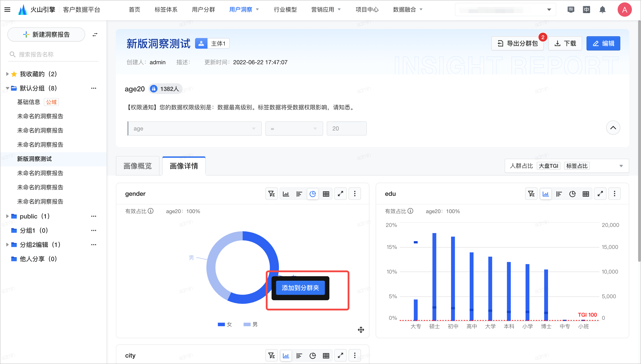The width and height of the screenshot is (641, 364).
Task: Open the 人群占比 metrics dropdown
Action: pos(567,166)
